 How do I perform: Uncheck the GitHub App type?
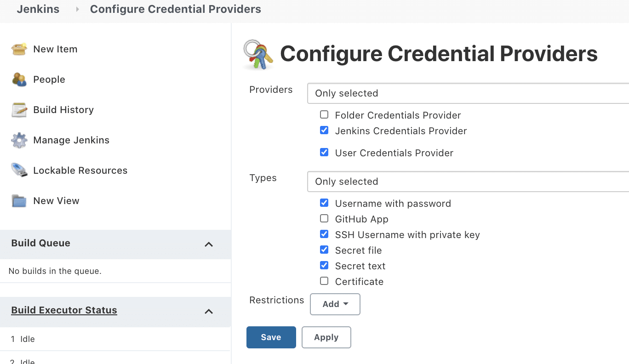(324, 218)
